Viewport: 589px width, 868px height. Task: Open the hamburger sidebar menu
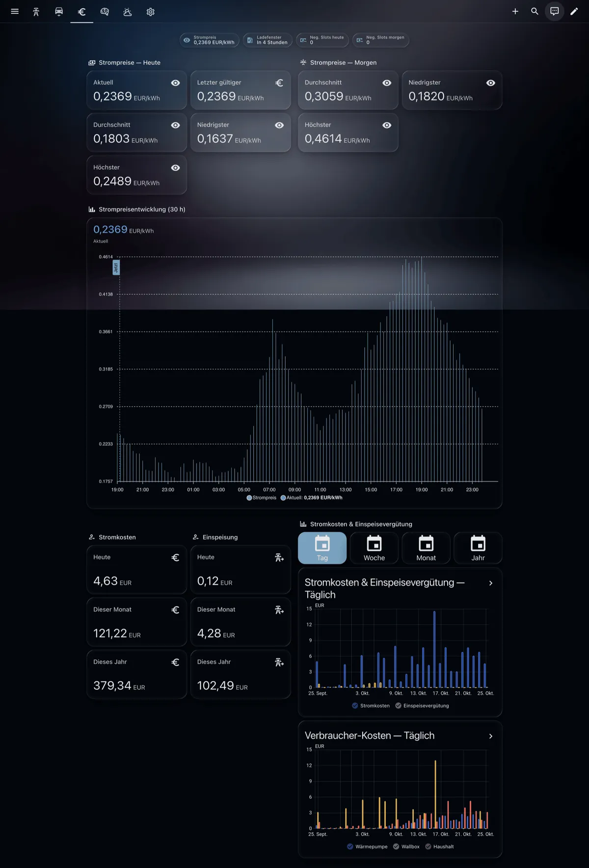[15, 11]
